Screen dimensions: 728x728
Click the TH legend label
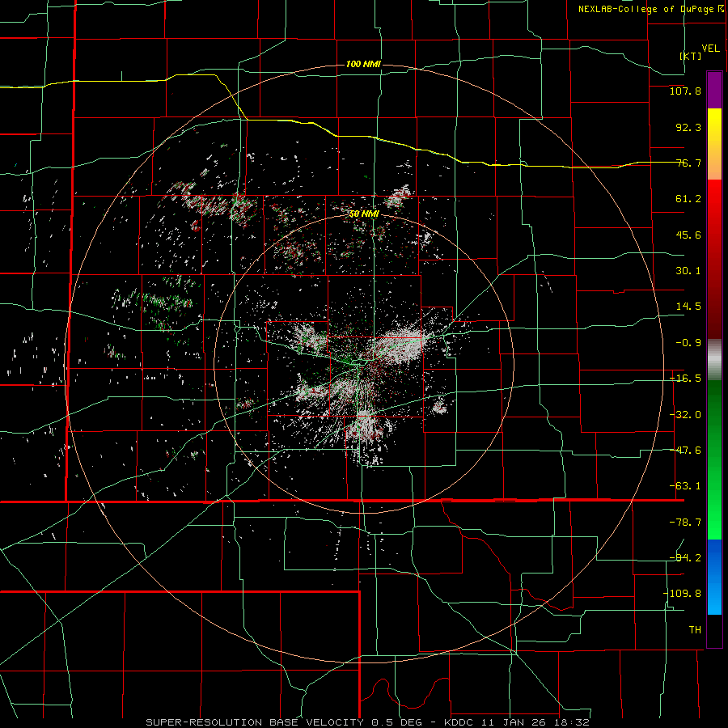pyautogui.click(x=695, y=630)
